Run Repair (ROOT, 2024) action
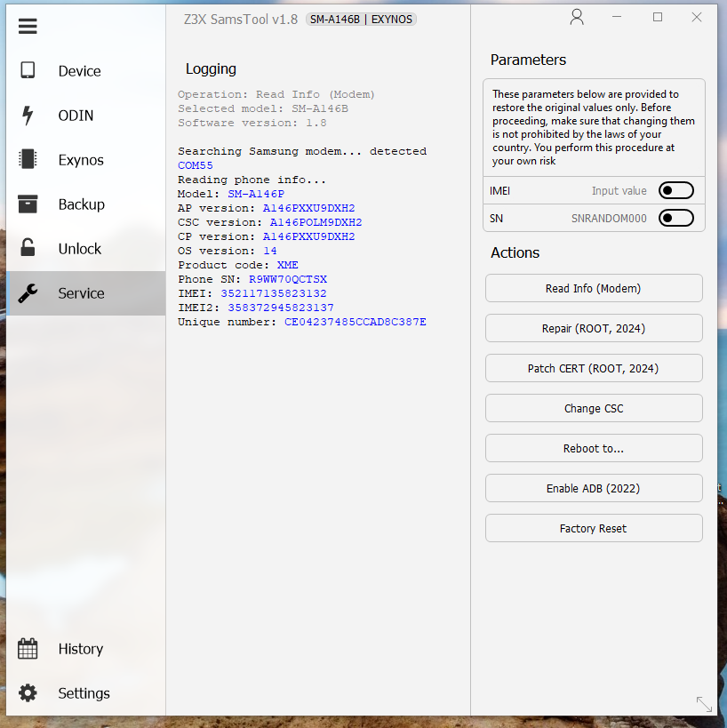 point(594,328)
